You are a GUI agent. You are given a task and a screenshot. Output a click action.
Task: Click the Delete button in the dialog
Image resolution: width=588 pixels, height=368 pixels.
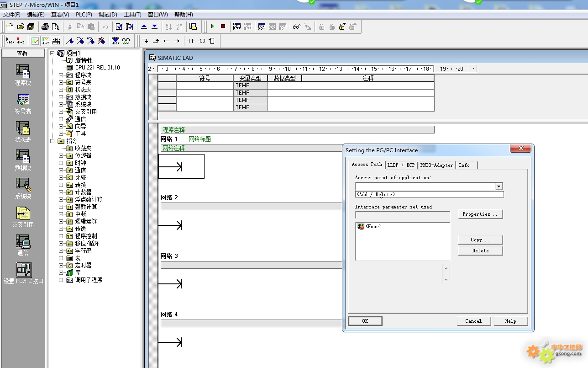click(481, 251)
